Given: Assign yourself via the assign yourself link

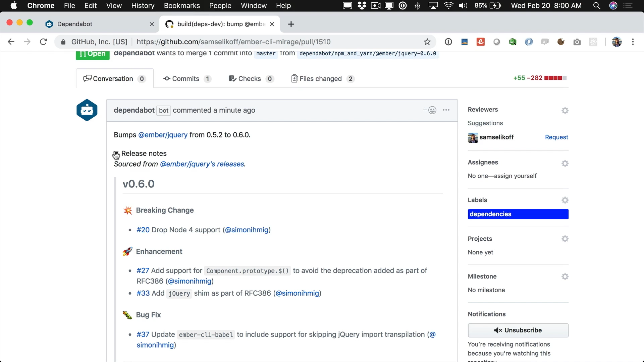Looking at the screenshot, I should pyautogui.click(x=515, y=176).
